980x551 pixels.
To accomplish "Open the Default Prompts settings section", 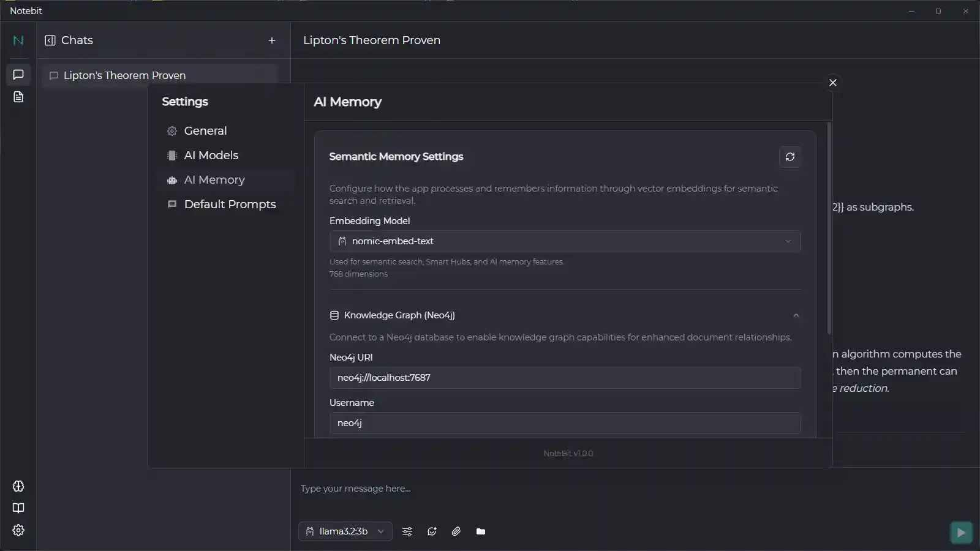I will (x=230, y=204).
